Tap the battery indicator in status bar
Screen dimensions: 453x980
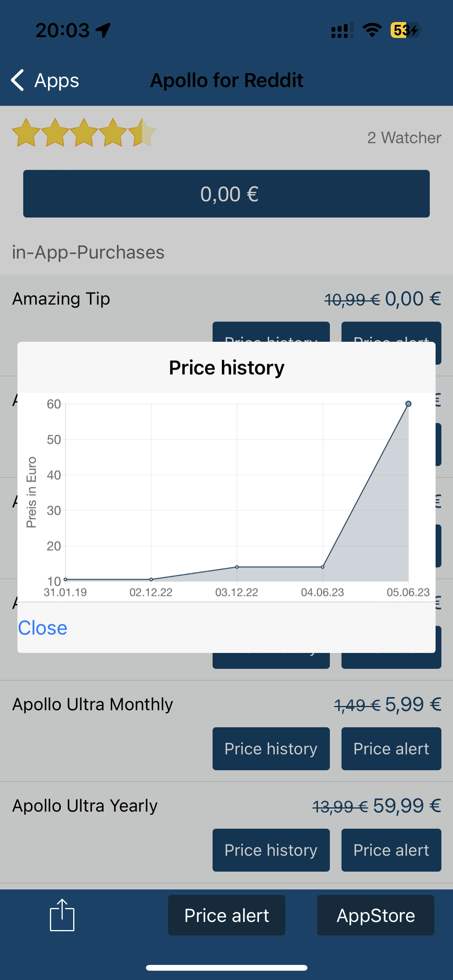(x=405, y=30)
